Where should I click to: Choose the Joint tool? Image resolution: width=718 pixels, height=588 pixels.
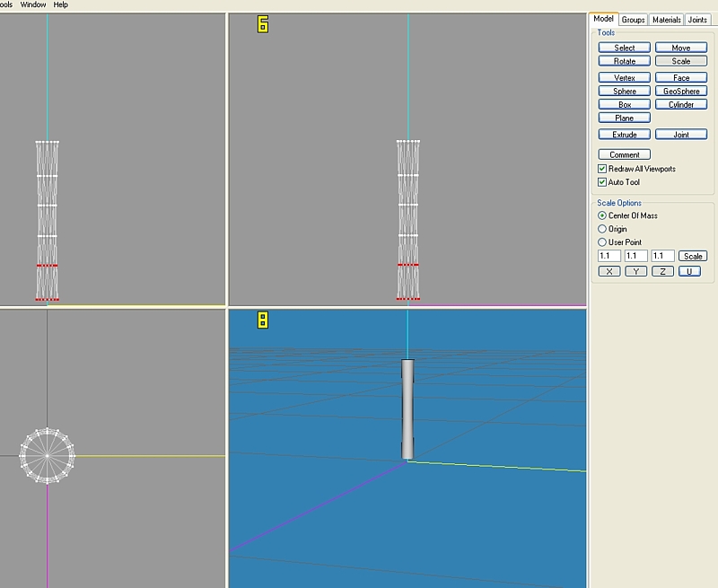point(681,135)
